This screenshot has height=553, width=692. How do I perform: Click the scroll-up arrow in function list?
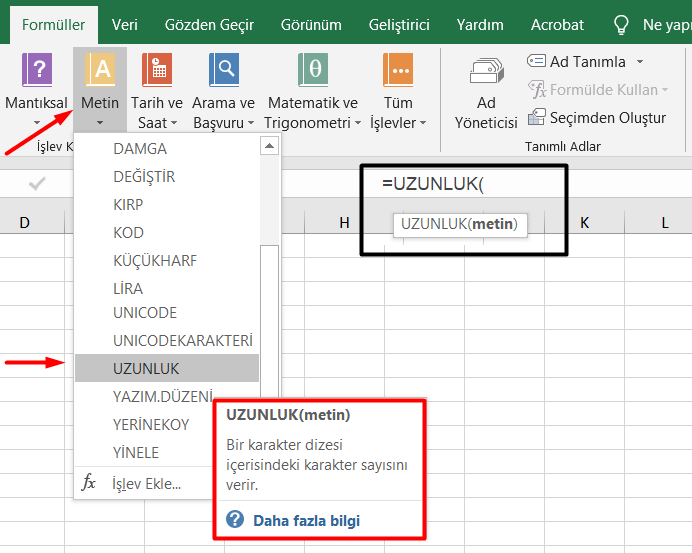[x=269, y=146]
